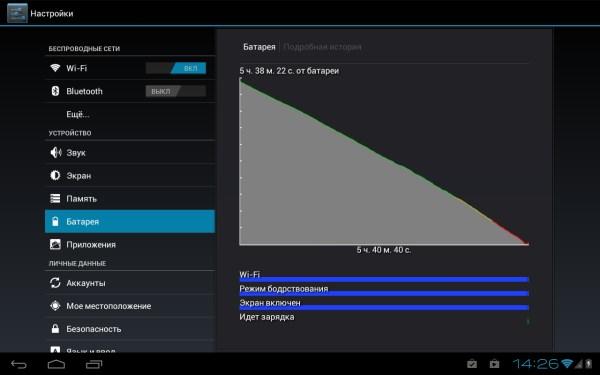Screen dimensions: 600x375
Task: Tap the Home navigation button
Action: [x=56, y=364]
